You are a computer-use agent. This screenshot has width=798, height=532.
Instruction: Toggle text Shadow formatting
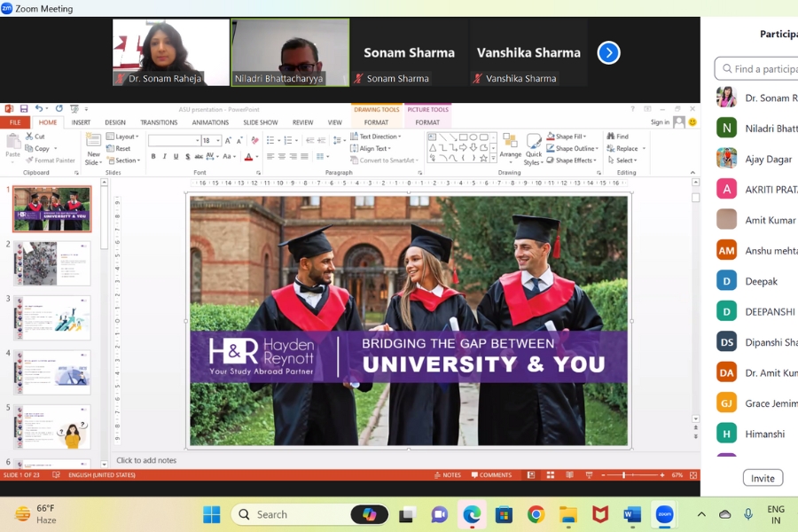tap(187, 157)
